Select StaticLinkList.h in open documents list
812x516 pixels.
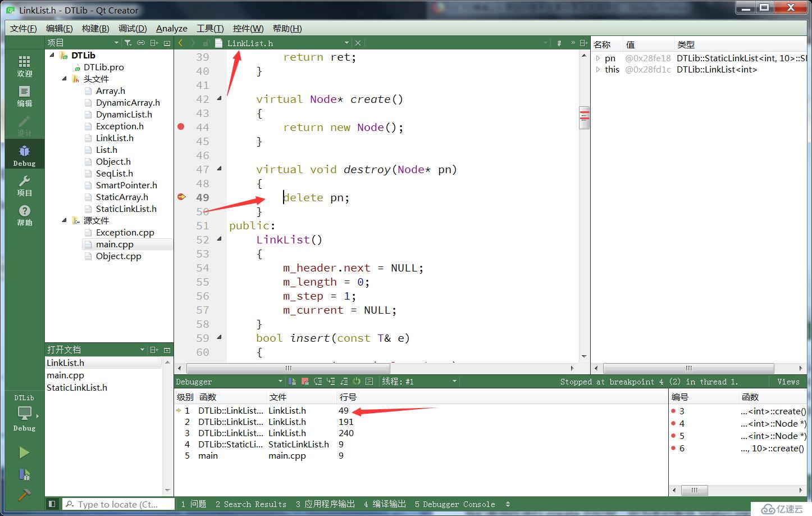(x=77, y=387)
